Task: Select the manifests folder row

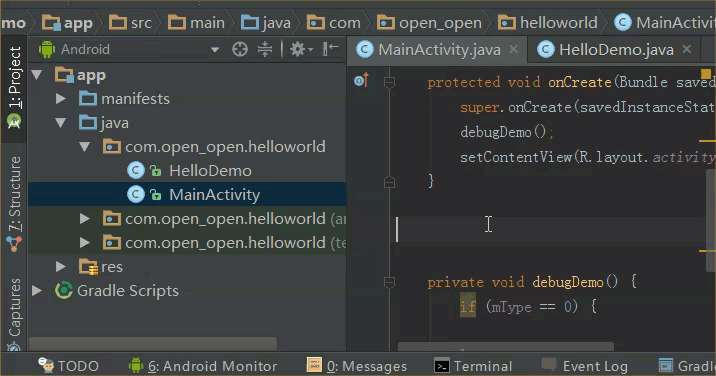Action: tap(187, 99)
